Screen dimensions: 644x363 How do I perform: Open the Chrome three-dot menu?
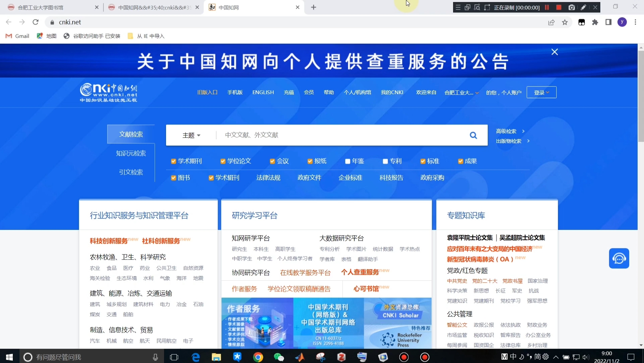point(635,22)
